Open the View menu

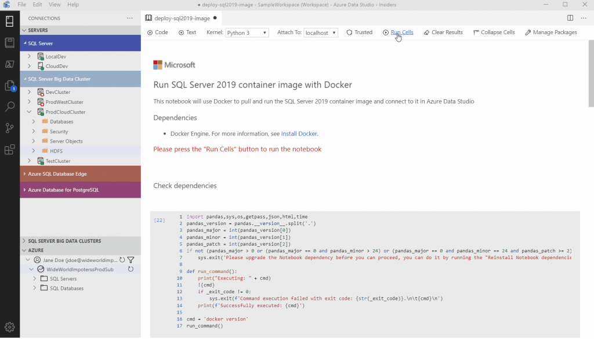point(55,5)
